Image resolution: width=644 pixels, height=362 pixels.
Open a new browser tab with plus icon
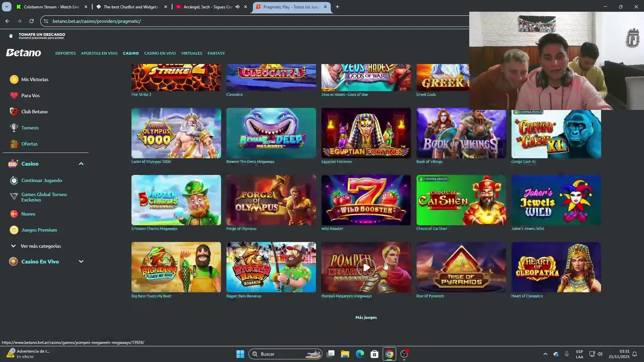(337, 7)
